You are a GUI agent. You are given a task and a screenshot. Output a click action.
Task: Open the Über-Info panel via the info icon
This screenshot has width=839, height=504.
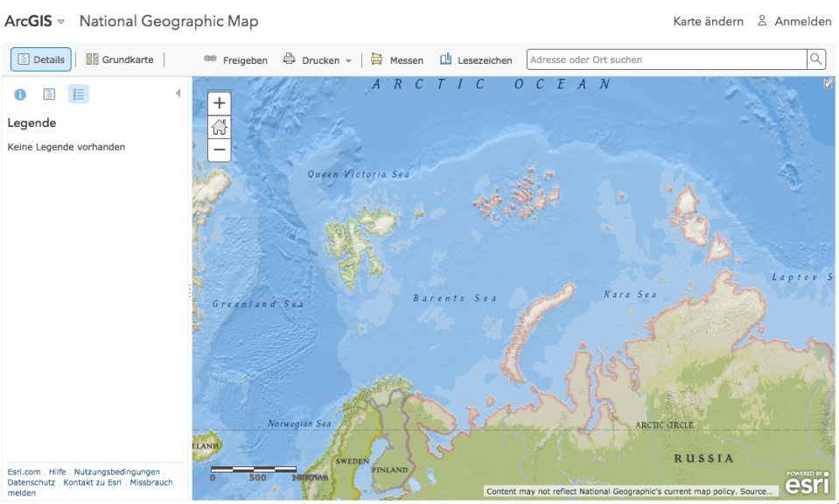click(x=19, y=94)
